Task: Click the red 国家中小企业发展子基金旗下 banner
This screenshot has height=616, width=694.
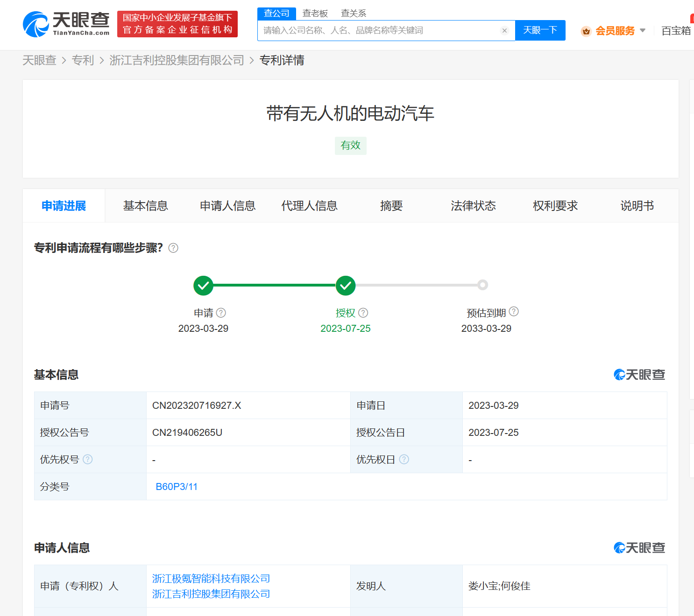Action: [177, 24]
